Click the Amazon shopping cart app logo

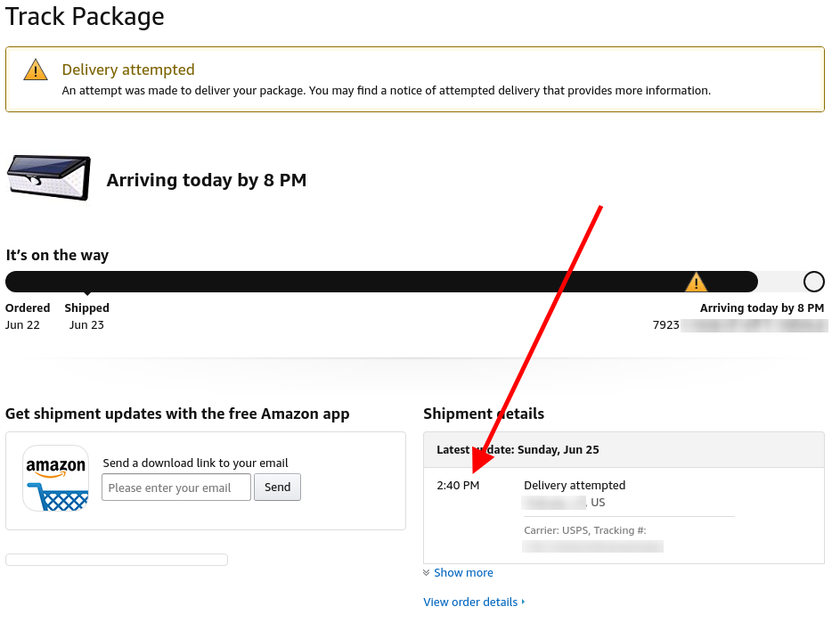[x=55, y=479]
